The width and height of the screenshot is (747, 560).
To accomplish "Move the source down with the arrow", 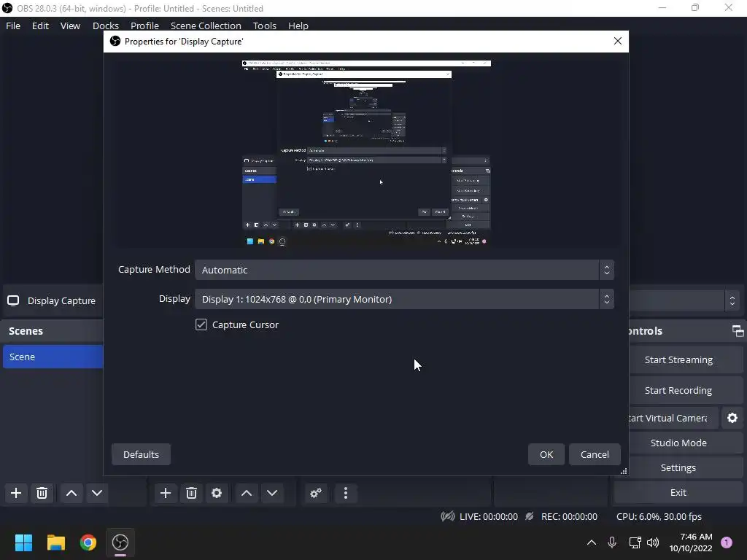I will pyautogui.click(x=272, y=493).
